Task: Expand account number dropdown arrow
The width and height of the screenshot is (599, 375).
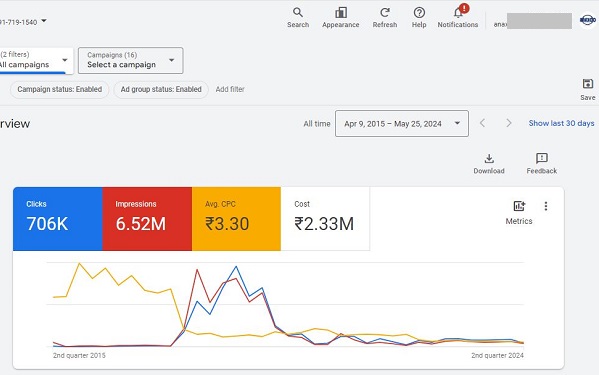Action: [44, 21]
